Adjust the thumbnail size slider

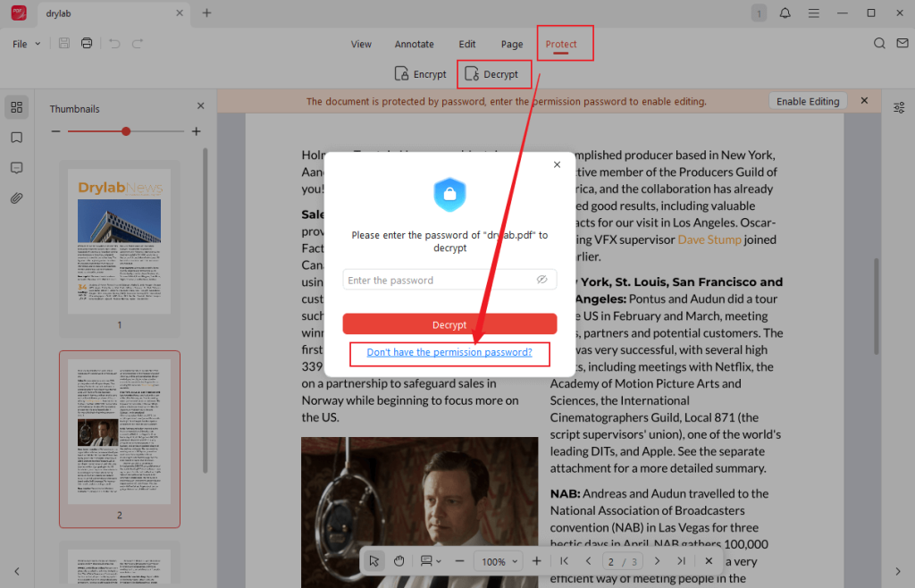[x=125, y=130]
